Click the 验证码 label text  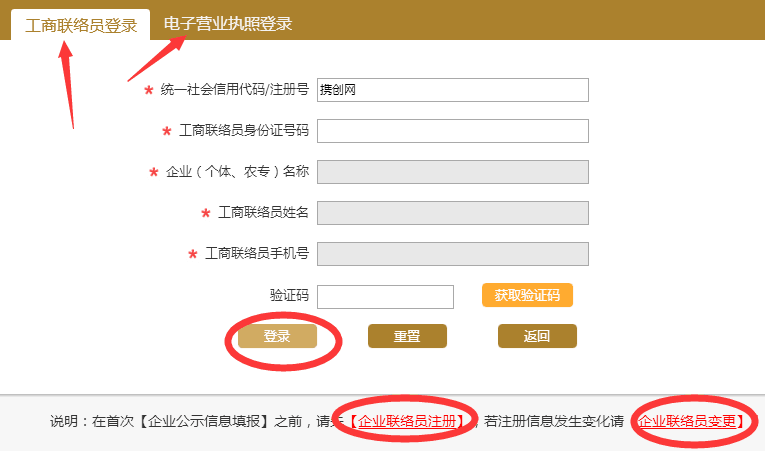[x=289, y=296]
